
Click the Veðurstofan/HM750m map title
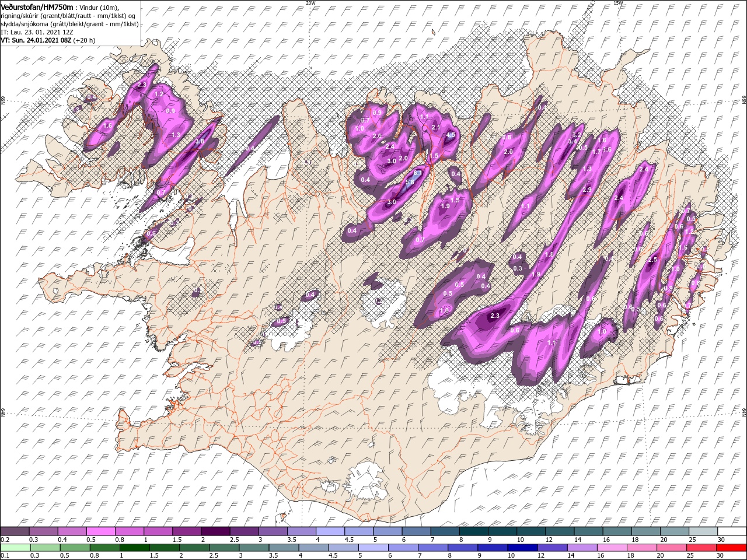click(37, 6)
